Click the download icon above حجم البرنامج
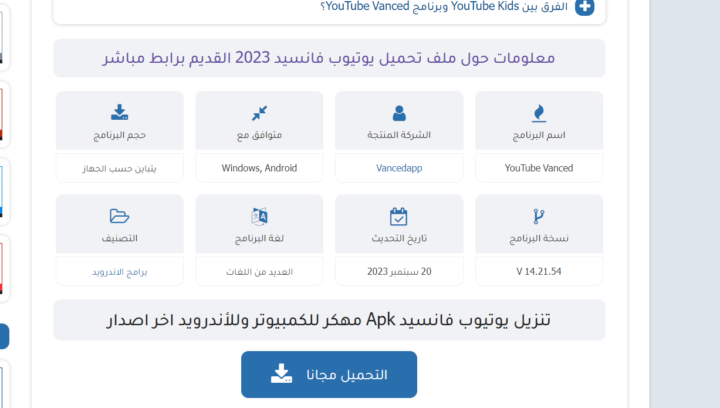 click(x=119, y=112)
